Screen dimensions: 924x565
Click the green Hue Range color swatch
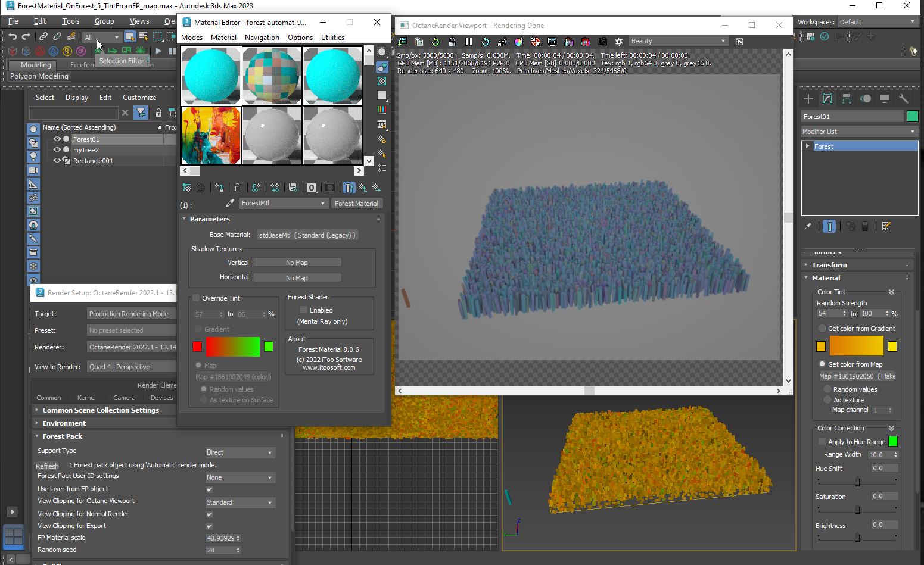tap(893, 441)
